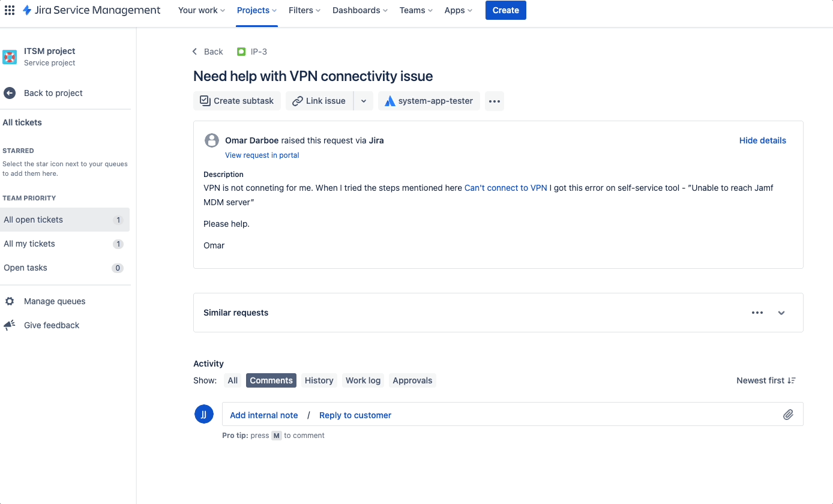
Task: Open the Apps menu
Action: 458,10
